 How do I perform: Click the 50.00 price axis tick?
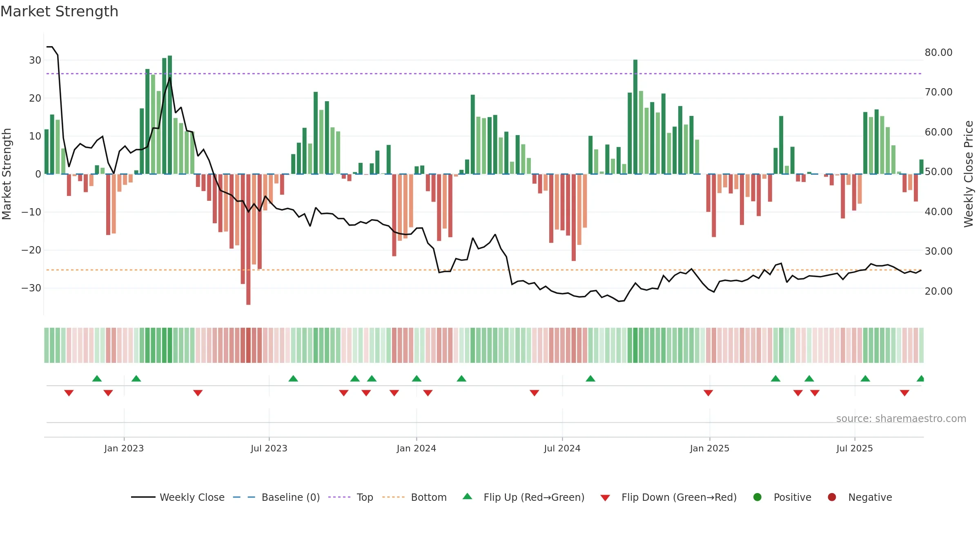click(939, 172)
